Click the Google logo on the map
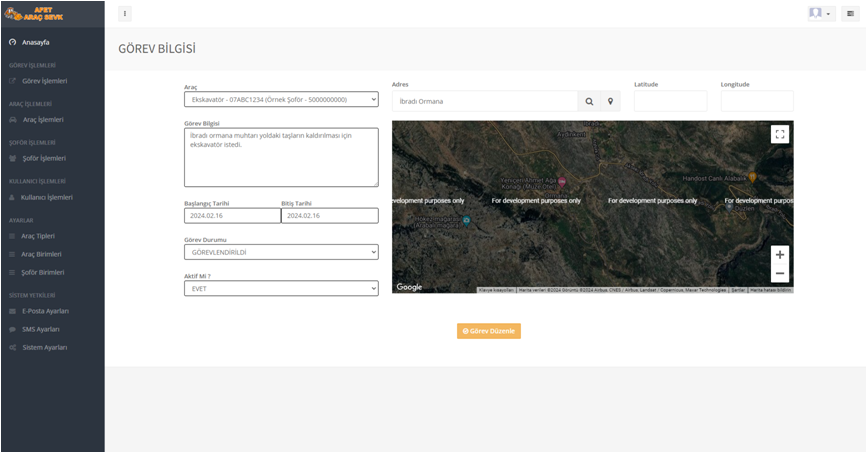The width and height of the screenshot is (867, 453). tap(409, 287)
